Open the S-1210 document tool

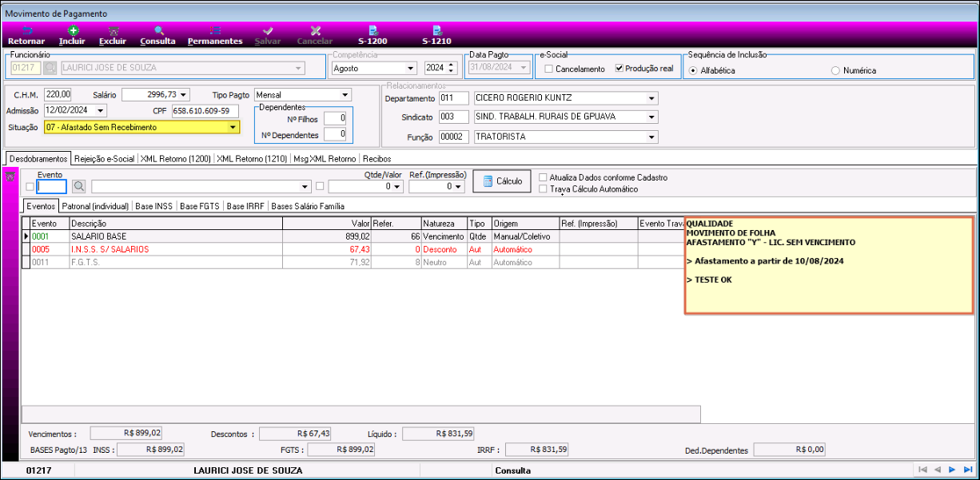[436, 30]
